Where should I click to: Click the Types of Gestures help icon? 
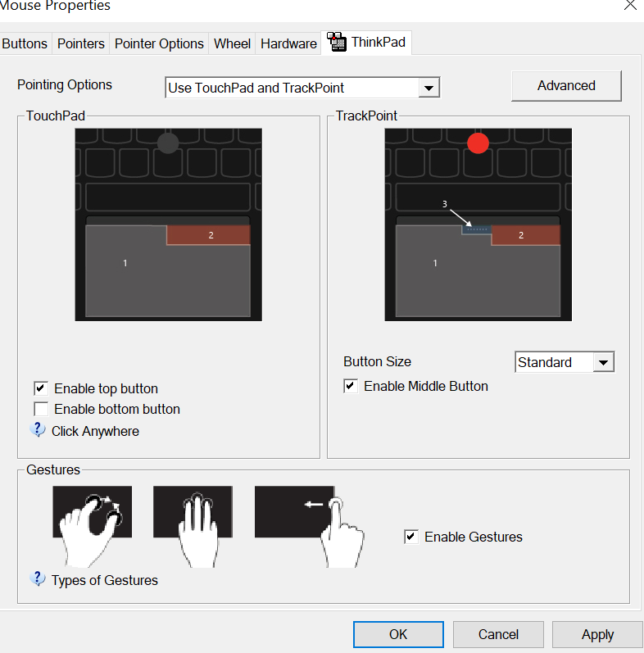pyautogui.click(x=38, y=579)
